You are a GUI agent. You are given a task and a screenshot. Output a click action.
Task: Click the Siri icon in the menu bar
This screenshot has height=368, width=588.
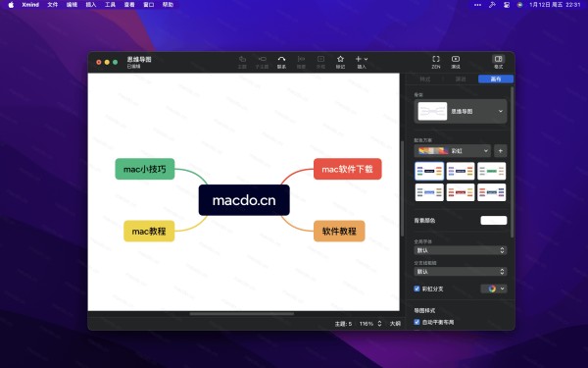coord(519,5)
